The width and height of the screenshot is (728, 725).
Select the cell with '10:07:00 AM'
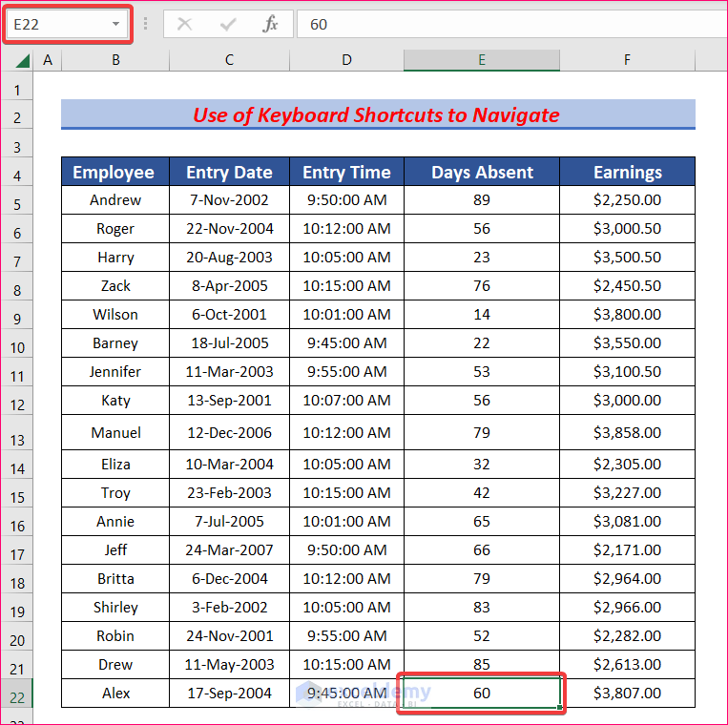click(x=346, y=400)
